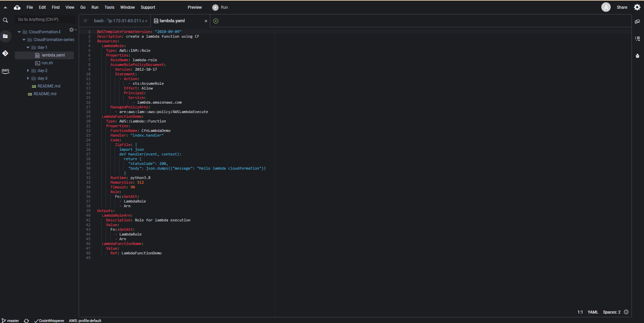Open the AWS Explorer sidebar icon

(x=5, y=71)
